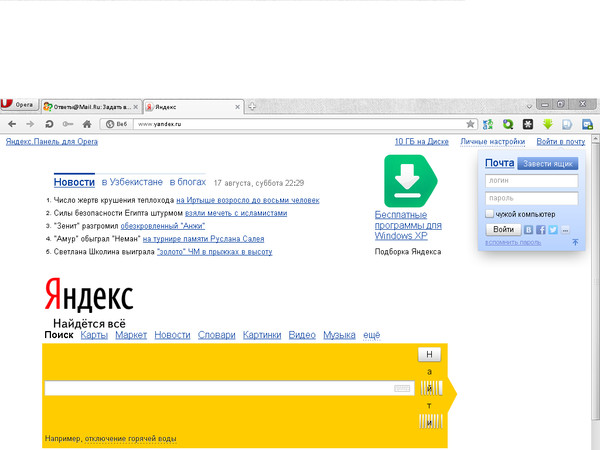Click the translator extension icon in toolbar

coord(488,124)
